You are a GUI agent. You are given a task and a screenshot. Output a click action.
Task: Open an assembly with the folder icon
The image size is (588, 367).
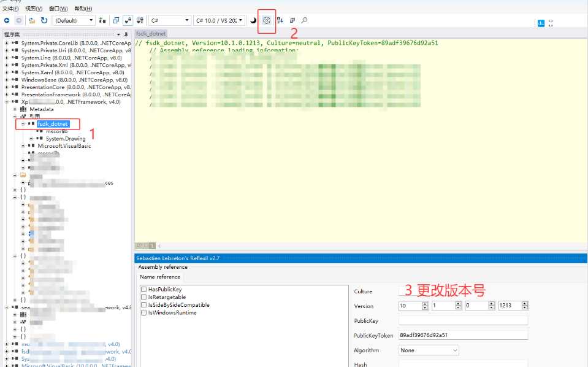[32, 20]
